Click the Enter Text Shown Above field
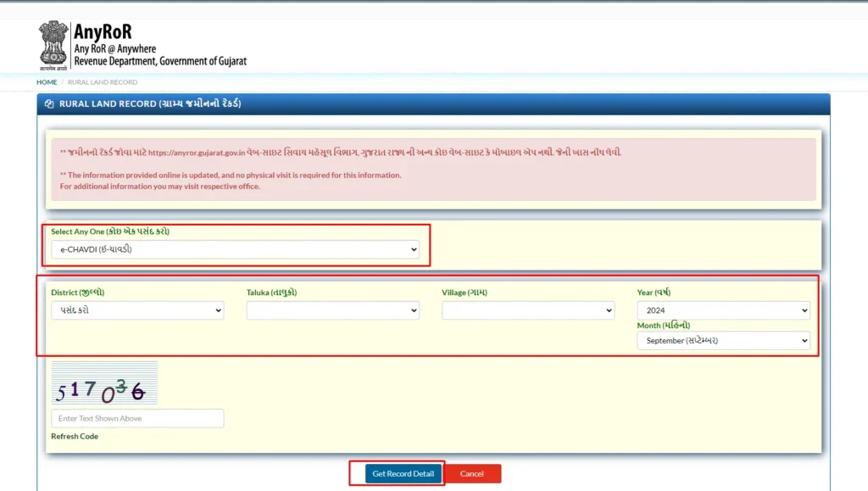Screen dimensions: 868x491 coord(137,418)
